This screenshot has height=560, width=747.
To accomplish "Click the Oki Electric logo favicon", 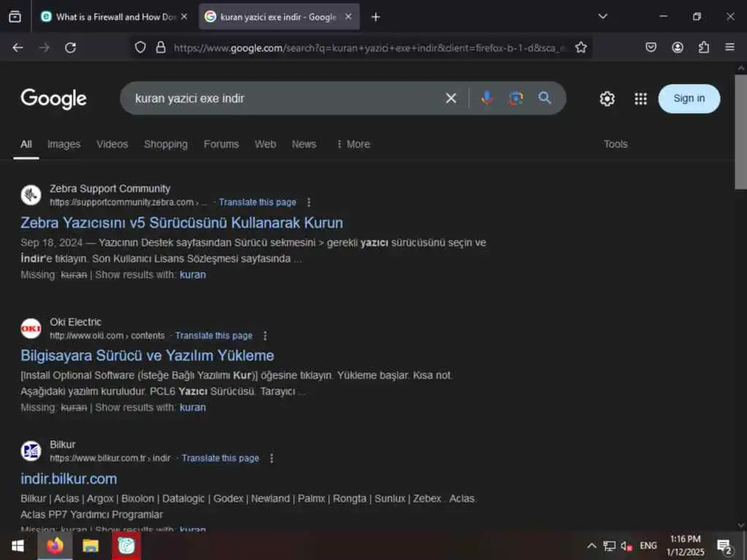I will click(31, 328).
